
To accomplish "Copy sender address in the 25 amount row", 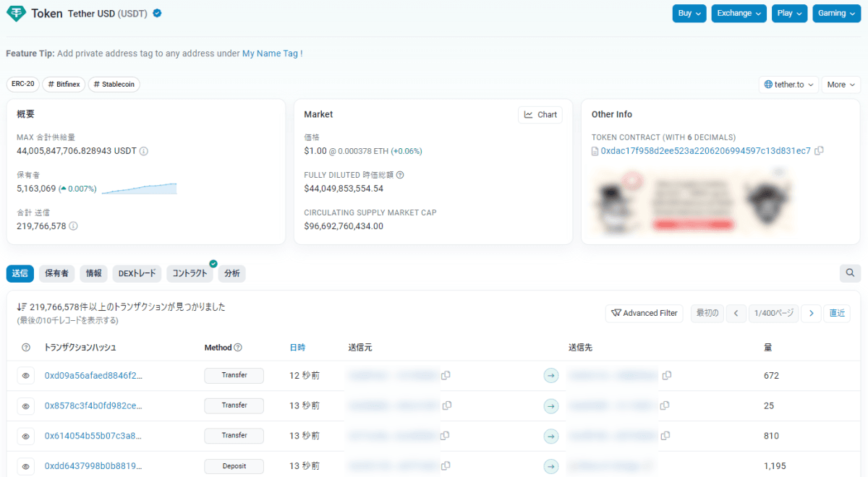I will point(446,405).
